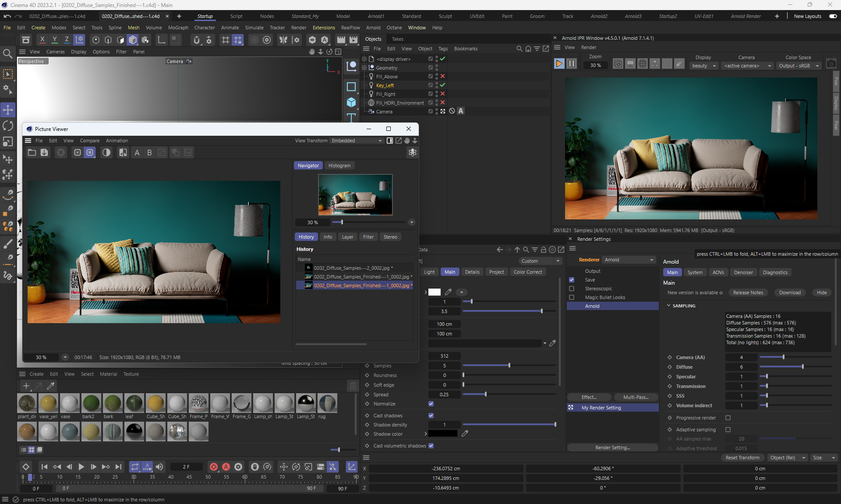Screen dimensions: 841x504
Task: Expand the Geometry object in Objects tree
Action: click(364, 68)
